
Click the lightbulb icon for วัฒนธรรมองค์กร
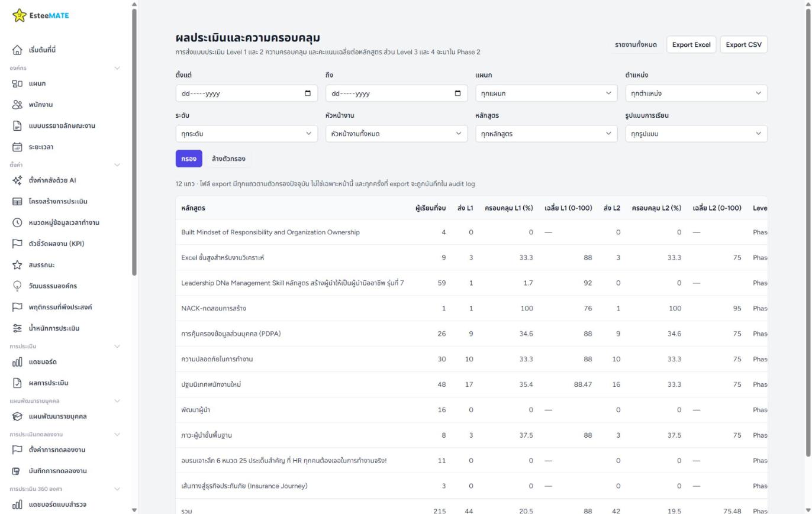point(18,286)
